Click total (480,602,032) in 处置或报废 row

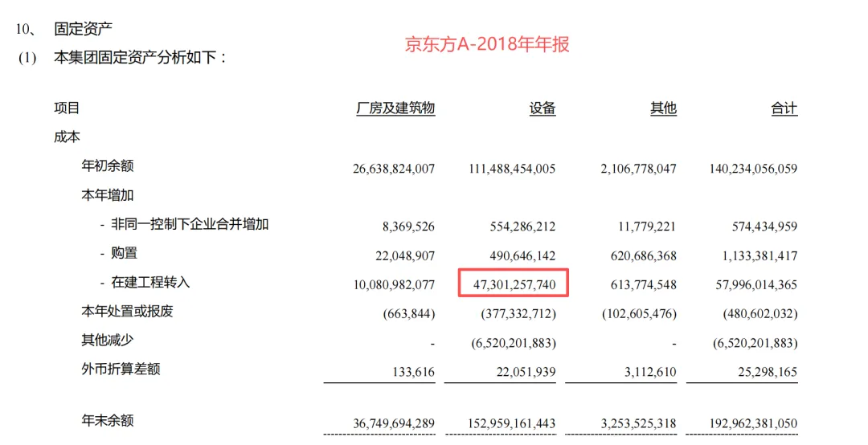coord(760,314)
